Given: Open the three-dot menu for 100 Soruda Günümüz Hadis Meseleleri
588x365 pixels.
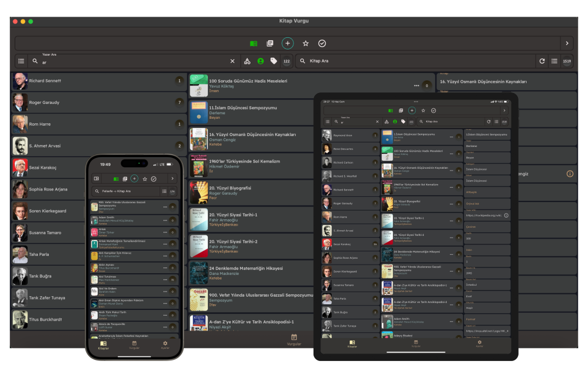Looking at the screenshot, I should tap(417, 86).
